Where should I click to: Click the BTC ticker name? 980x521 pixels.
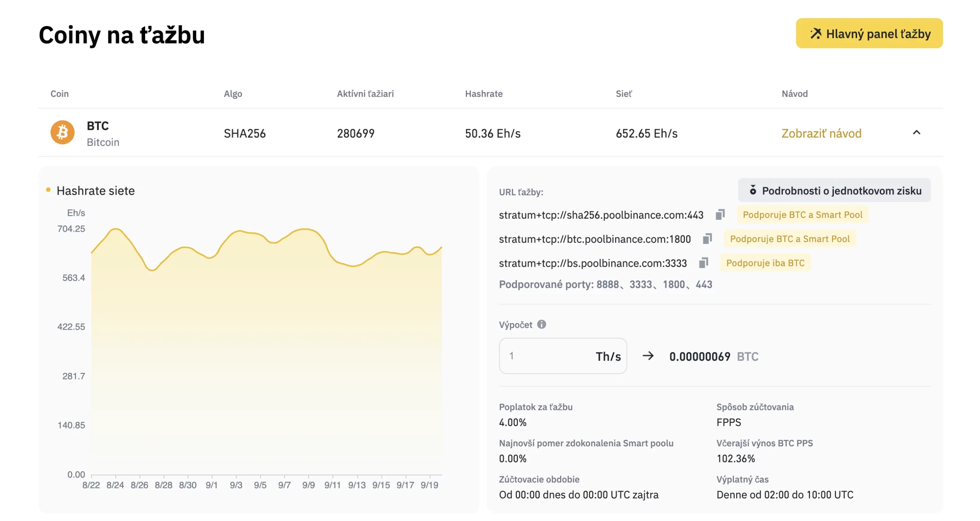(98, 126)
